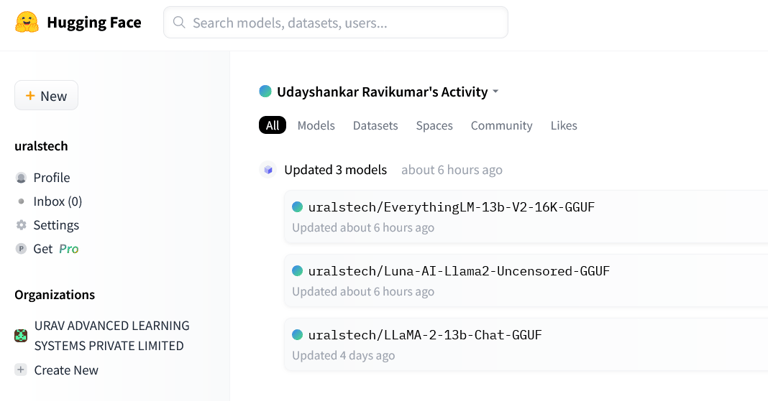Select the All activity tab

(272, 125)
